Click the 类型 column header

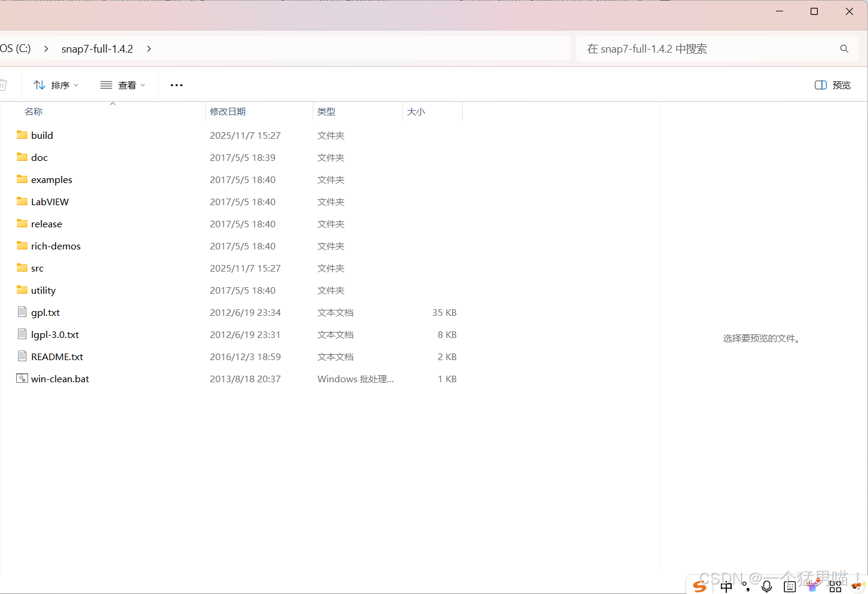pyautogui.click(x=326, y=111)
